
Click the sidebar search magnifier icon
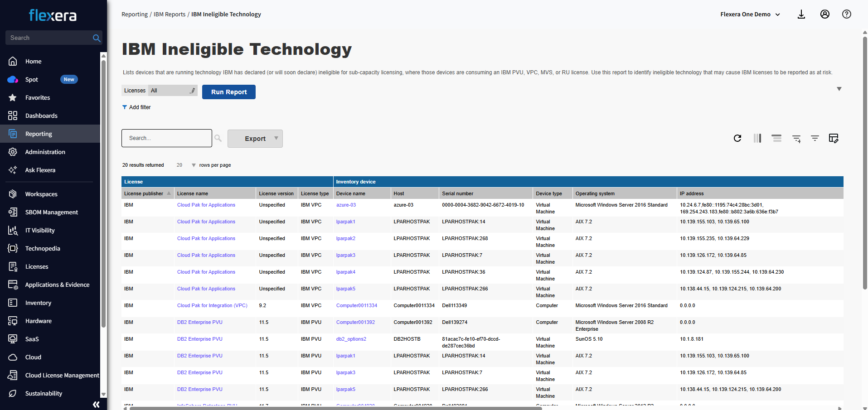(96, 38)
